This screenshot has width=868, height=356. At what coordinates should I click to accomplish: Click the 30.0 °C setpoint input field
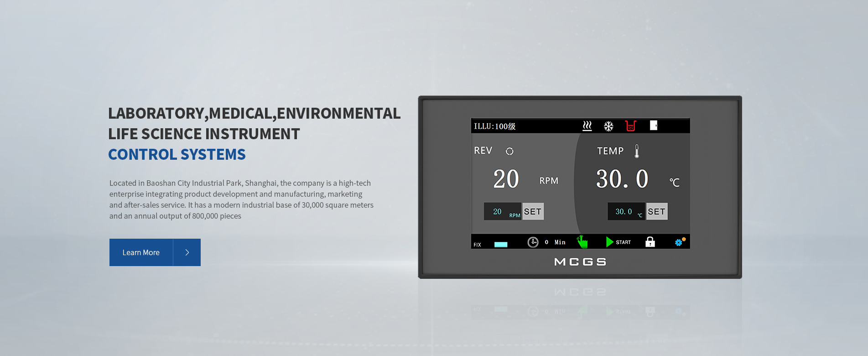tap(626, 212)
